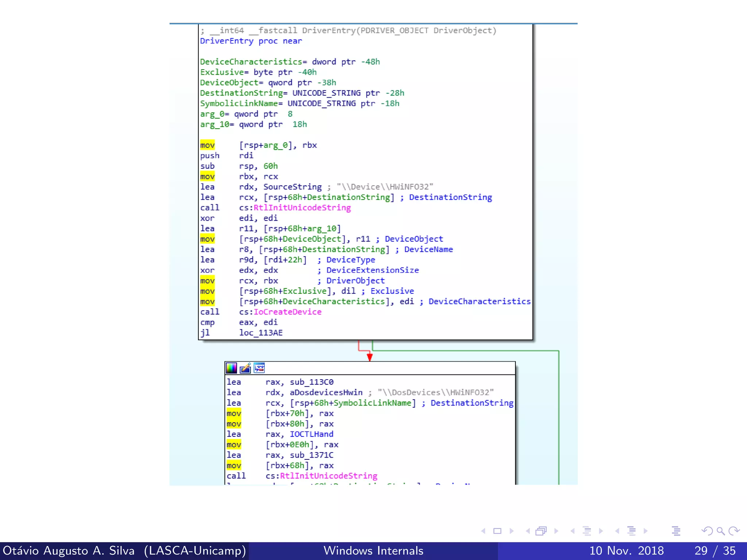The height and width of the screenshot is (560, 747).
Task: Click the Exclusive variable definition line
Action: click(258, 72)
